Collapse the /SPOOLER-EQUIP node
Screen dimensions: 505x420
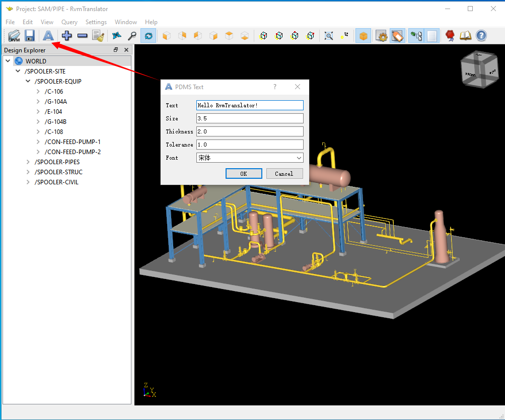[28, 81]
